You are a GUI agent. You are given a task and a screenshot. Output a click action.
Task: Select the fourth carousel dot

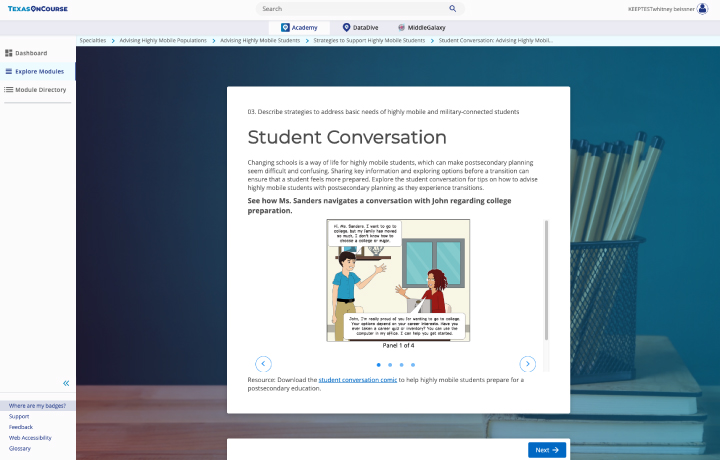tap(413, 365)
